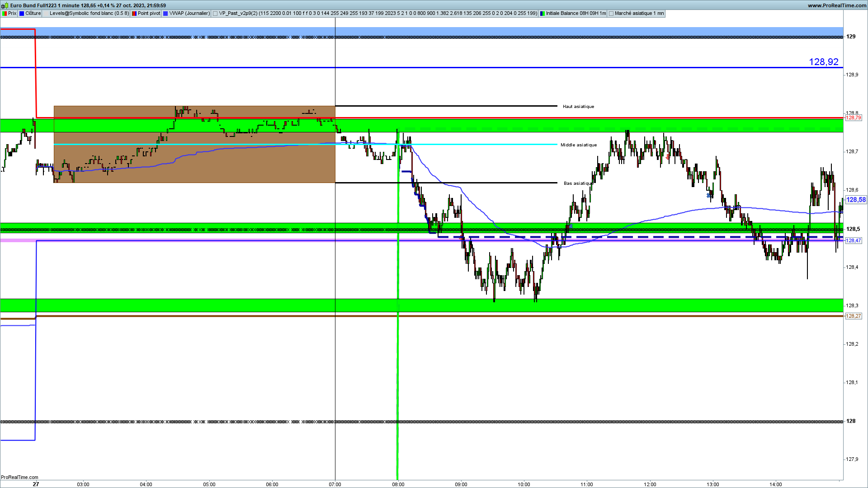Click the Point pivot red-blue icon
The width and height of the screenshot is (868, 488).
click(134, 14)
